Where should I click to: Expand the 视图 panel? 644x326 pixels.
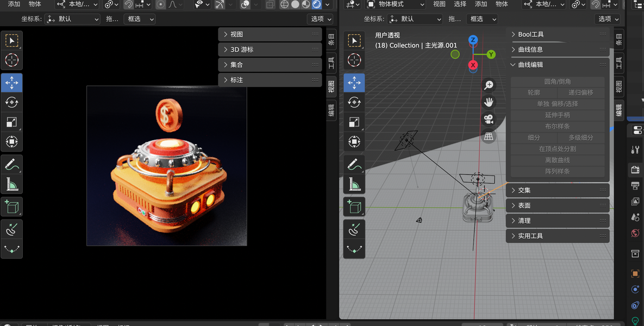pos(270,34)
